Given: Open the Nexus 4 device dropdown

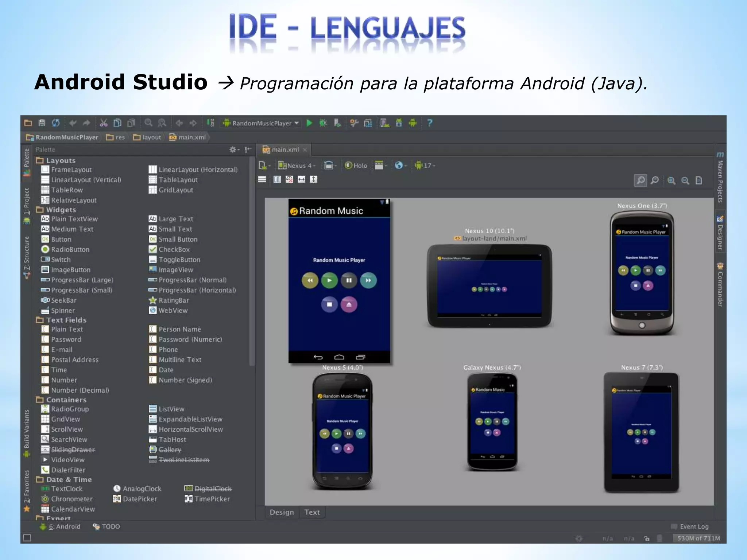Looking at the screenshot, I should click(x=297, y=166).
